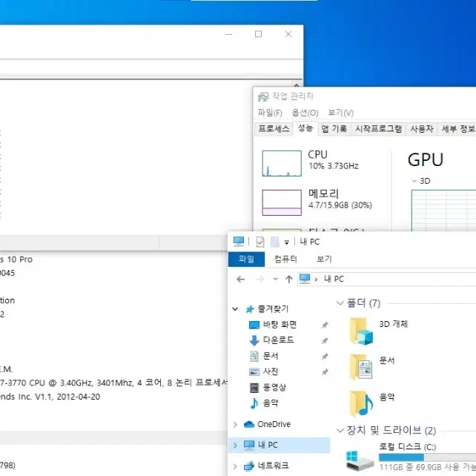Open the 파일 ribbon tab in Explorer
The width and height of the screenshot is (476, 476).
pos(246,260)
